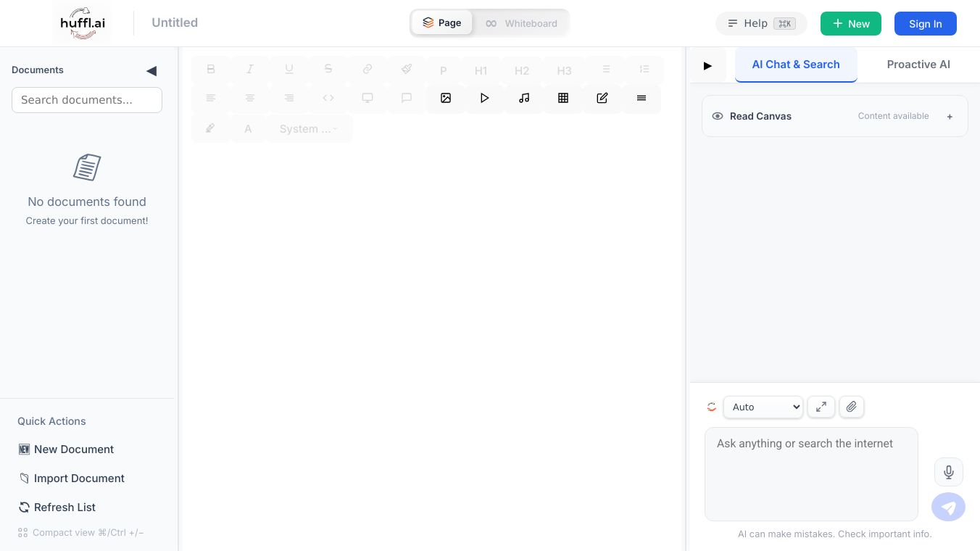Collapse the Documents sidebar with the left arrow
This screenshot has height=551, width=980.
click(151, 70)
